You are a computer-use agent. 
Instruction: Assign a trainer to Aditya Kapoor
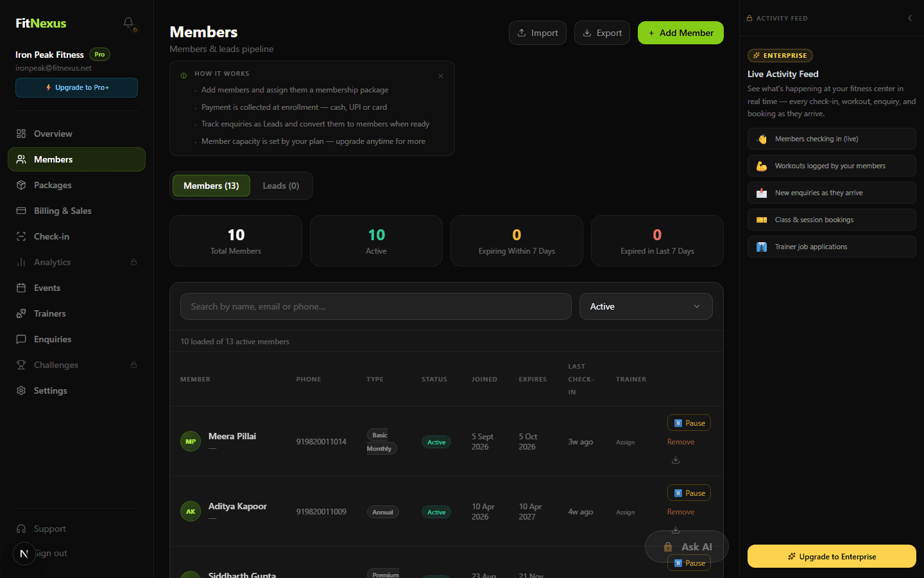click(625, 512)
